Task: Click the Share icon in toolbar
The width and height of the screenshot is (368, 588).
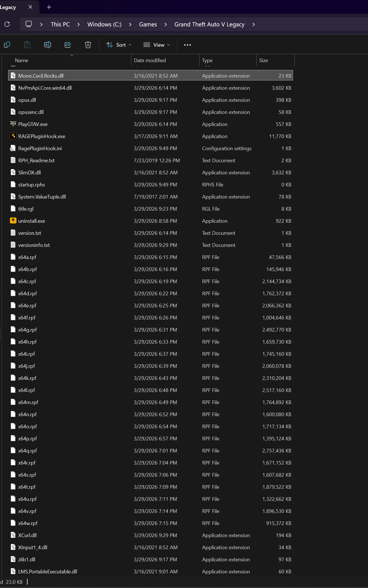Action: [x=68, y=45]
